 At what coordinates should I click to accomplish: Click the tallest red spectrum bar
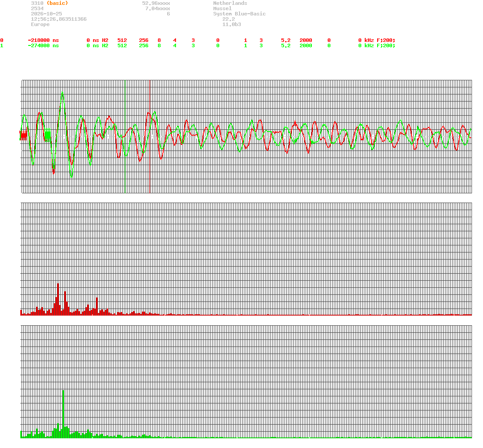pos(58,299)
